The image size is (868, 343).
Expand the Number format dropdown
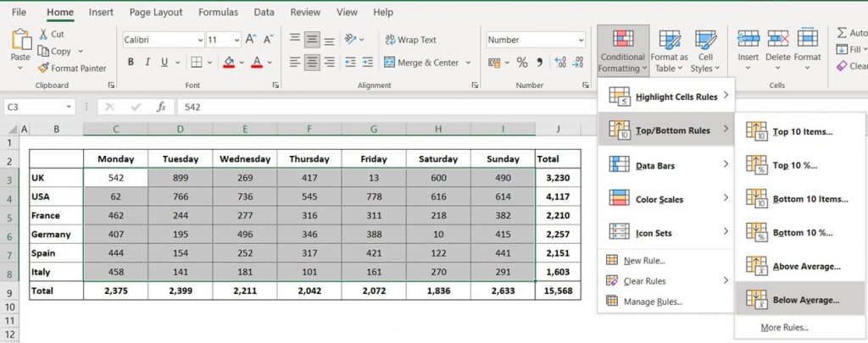point(581,40)
